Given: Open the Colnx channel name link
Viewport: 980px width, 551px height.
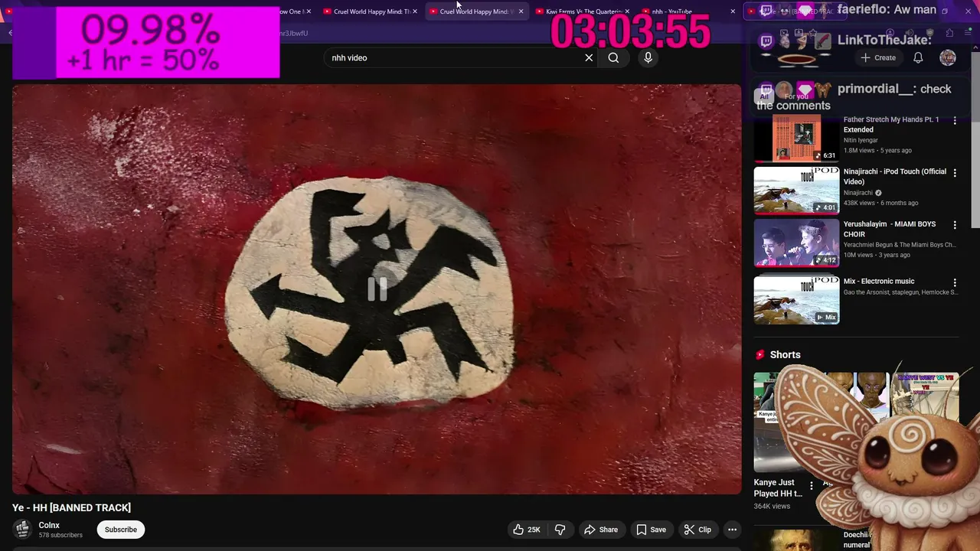Looking at the screenshot, I should click(x=49, y=525).
